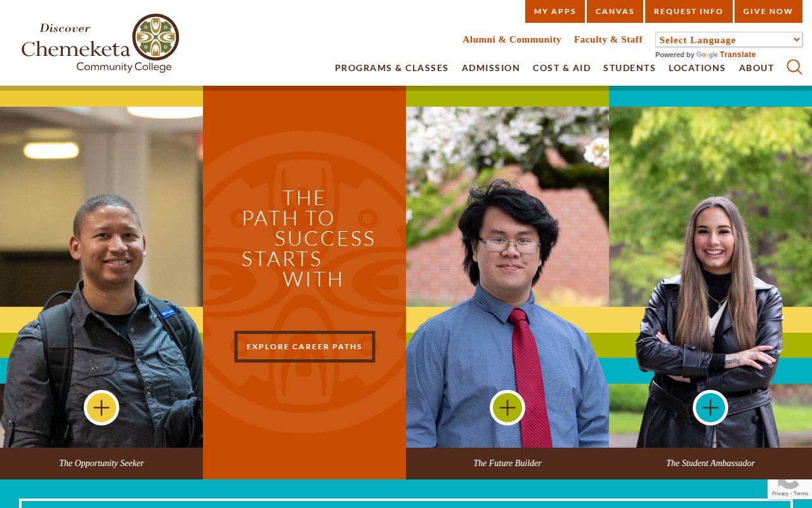Expand the teal plus on Student Ambassador
This screenshot has width=812, height=508.
point(710,408)
